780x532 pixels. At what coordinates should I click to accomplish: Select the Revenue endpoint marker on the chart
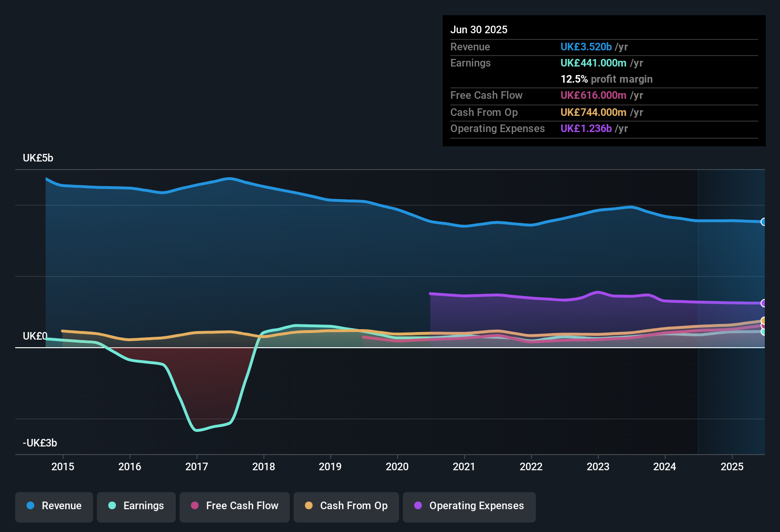[764, 221]
